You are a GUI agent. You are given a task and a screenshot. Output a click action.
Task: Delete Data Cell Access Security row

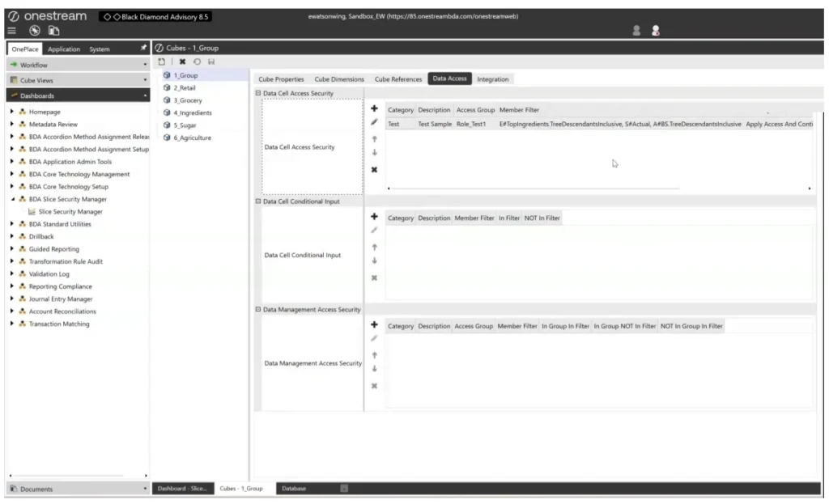tap(374, 170)
